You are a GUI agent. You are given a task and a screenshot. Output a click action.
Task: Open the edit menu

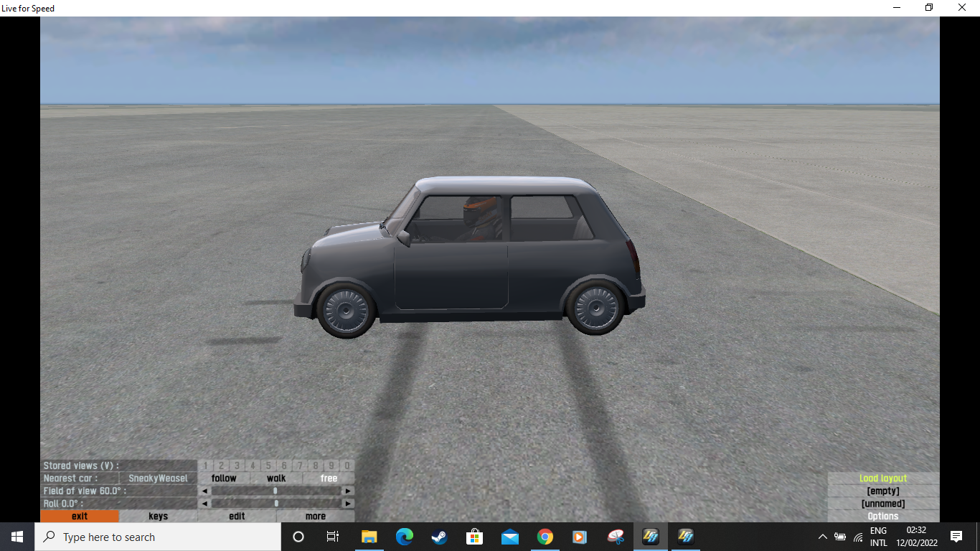(237, 517)
